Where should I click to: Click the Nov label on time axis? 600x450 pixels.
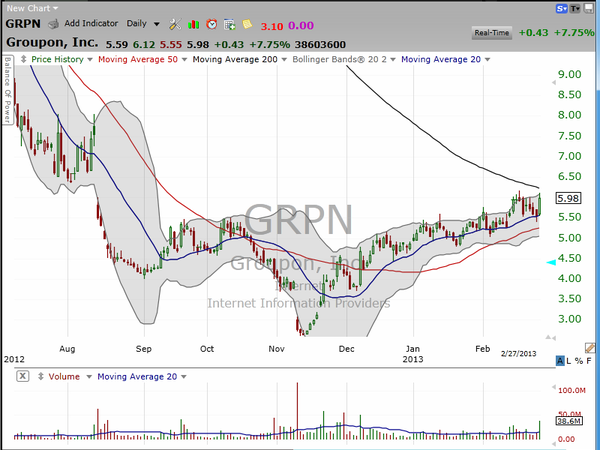[276, 349]
